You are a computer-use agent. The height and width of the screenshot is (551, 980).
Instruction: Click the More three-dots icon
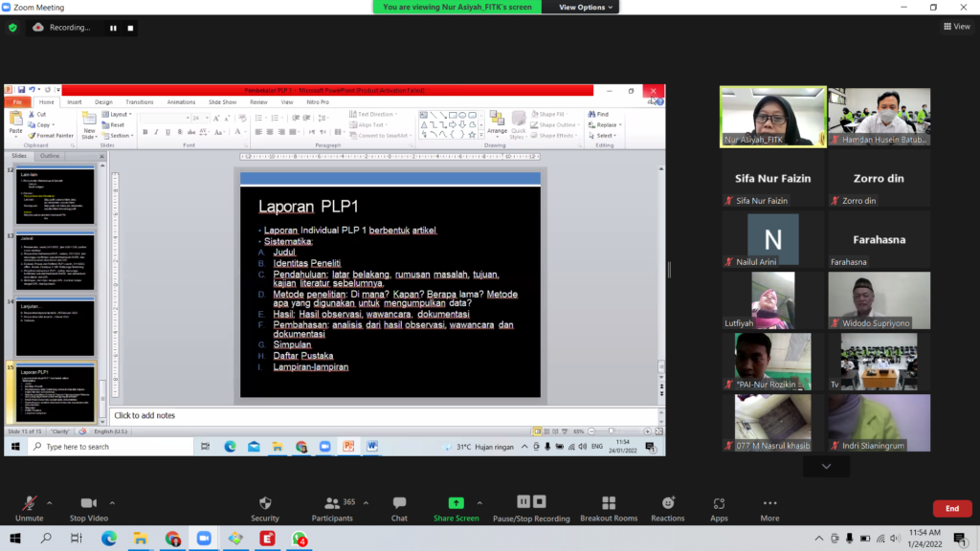tap(770, 503)
